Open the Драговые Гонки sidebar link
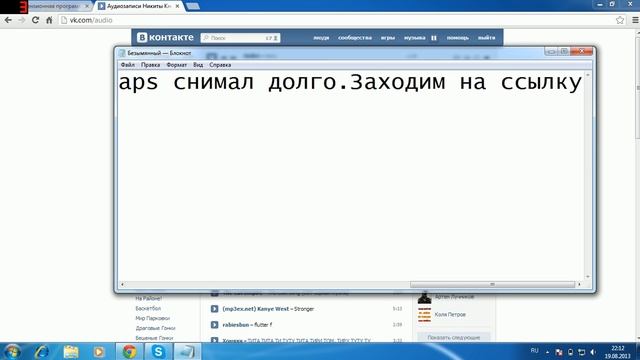Viewport: 640px width, 360px height. [155, 328]
